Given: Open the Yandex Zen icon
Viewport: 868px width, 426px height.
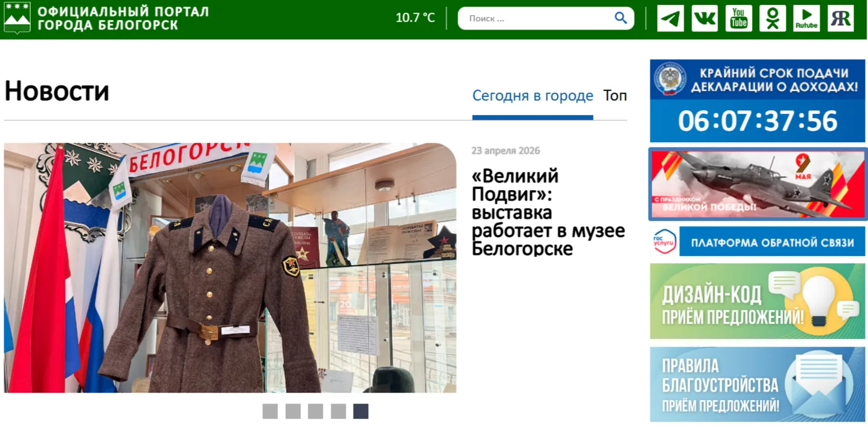Looking at the screenshot, I should pyautogui.click(x=841, y=18).
